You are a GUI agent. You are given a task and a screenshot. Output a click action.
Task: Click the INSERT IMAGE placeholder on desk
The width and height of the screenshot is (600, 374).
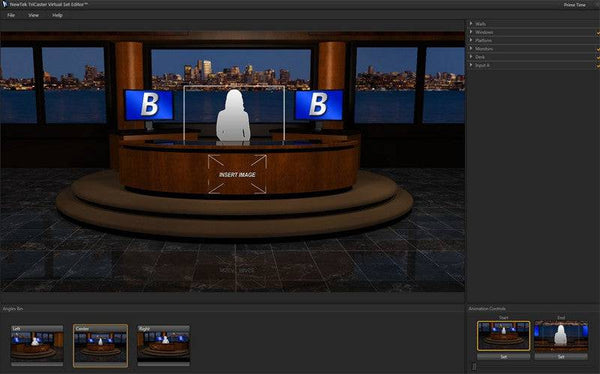pos(237,174)
